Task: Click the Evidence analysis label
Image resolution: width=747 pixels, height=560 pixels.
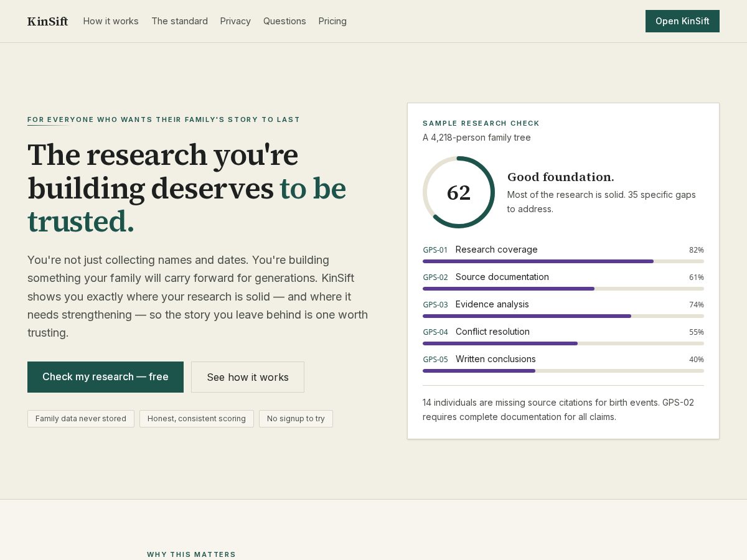Action: (x=492, y=304)
